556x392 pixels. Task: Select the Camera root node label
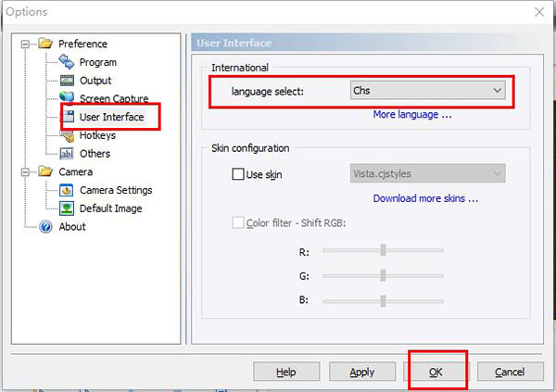(76, 171)
